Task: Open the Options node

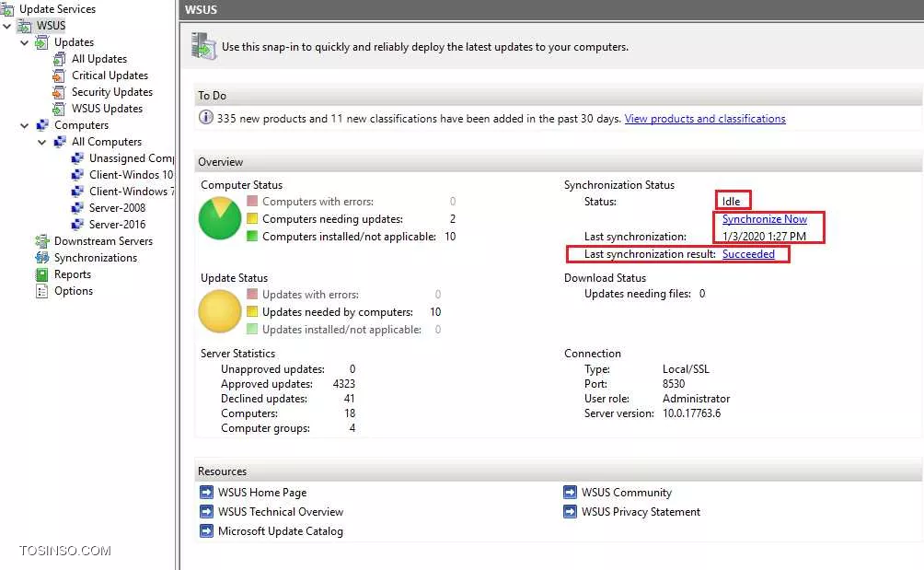Action: click(73, 291)
